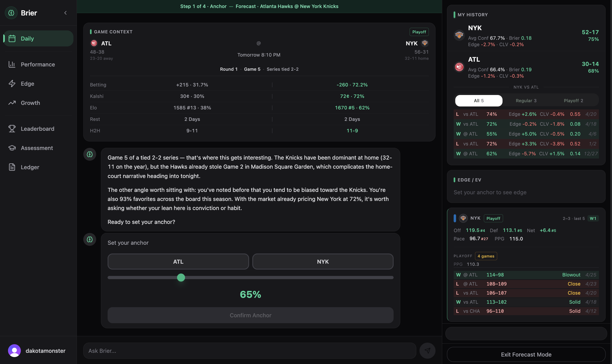Click the Brier brain logo icon
The height and width of the screenshot is (364, 612).
11,13
